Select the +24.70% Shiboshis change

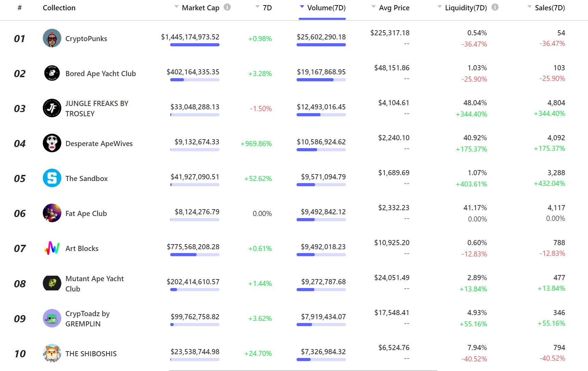258,353
